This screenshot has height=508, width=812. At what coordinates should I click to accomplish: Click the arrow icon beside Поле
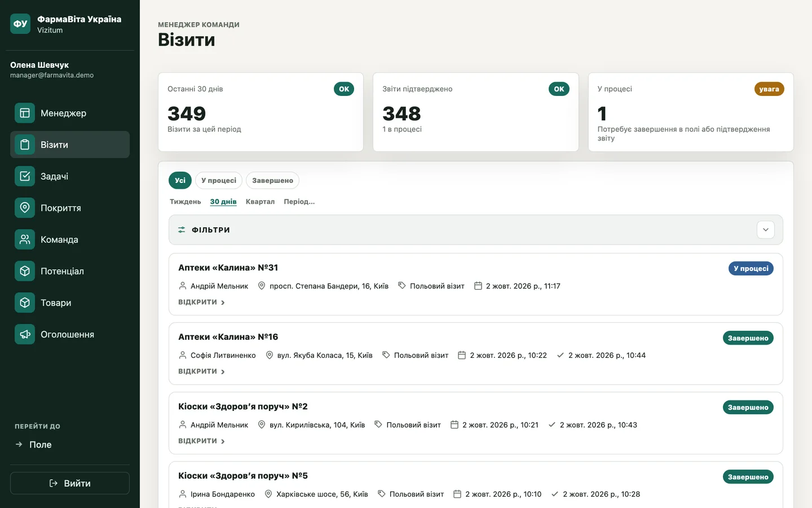click(19, 444)
